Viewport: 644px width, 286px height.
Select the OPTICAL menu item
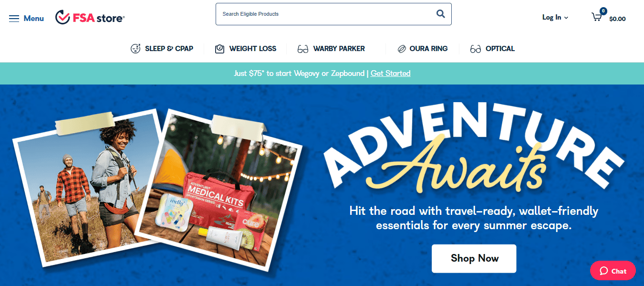point(500,49)
